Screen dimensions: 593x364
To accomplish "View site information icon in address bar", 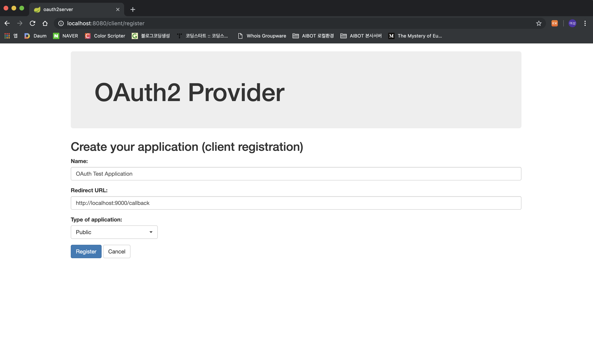I will coord(61,23).
